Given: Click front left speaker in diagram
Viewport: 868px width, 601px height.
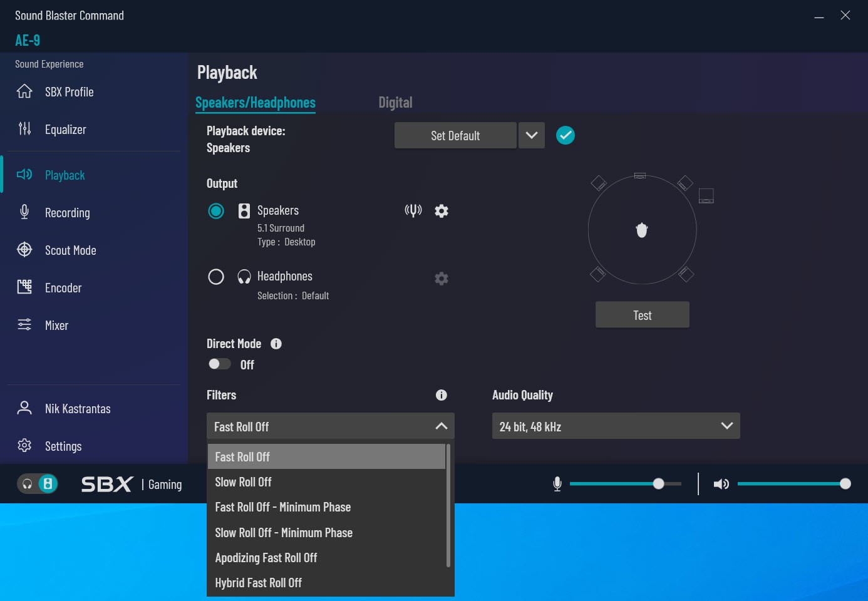Looking at the screenshot, I should coord(599,183).
